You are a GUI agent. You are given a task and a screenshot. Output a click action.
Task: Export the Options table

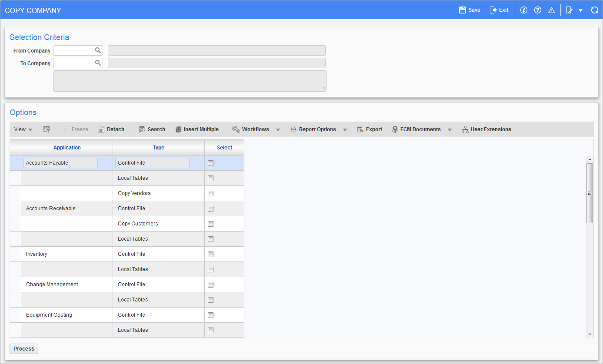click(x=370, y=129)
